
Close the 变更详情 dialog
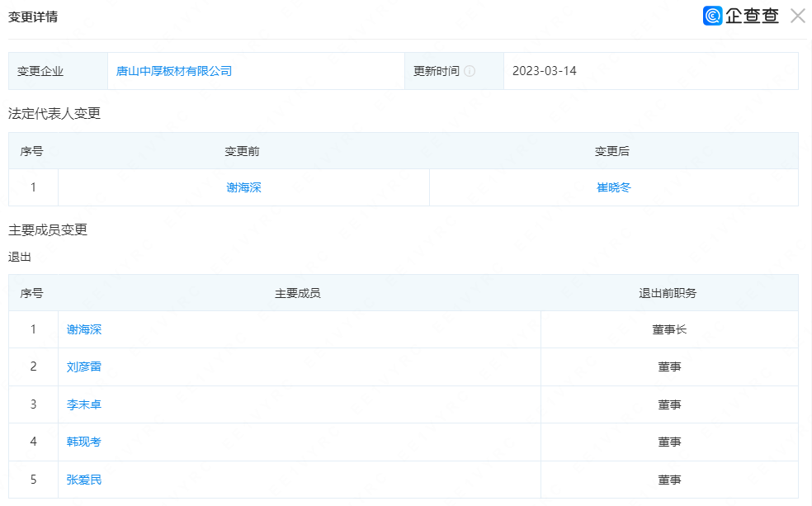tap(797, 16)
